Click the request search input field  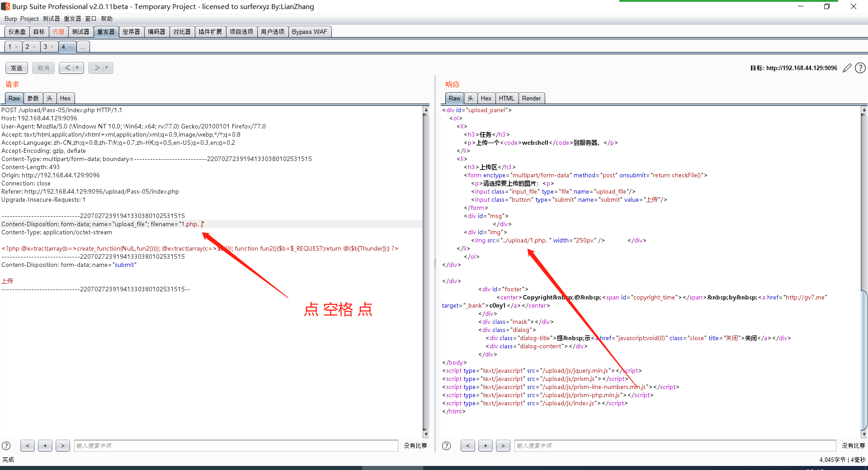pyautogui.click(x=236, y=446)
